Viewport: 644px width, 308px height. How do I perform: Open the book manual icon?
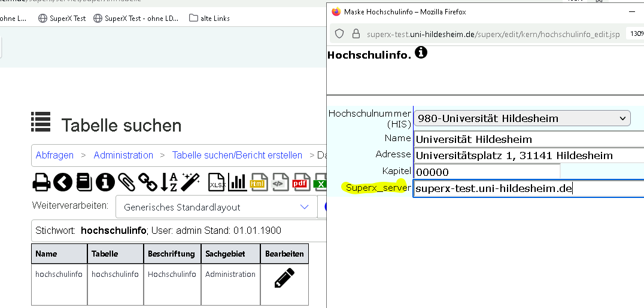pos(84,182)
